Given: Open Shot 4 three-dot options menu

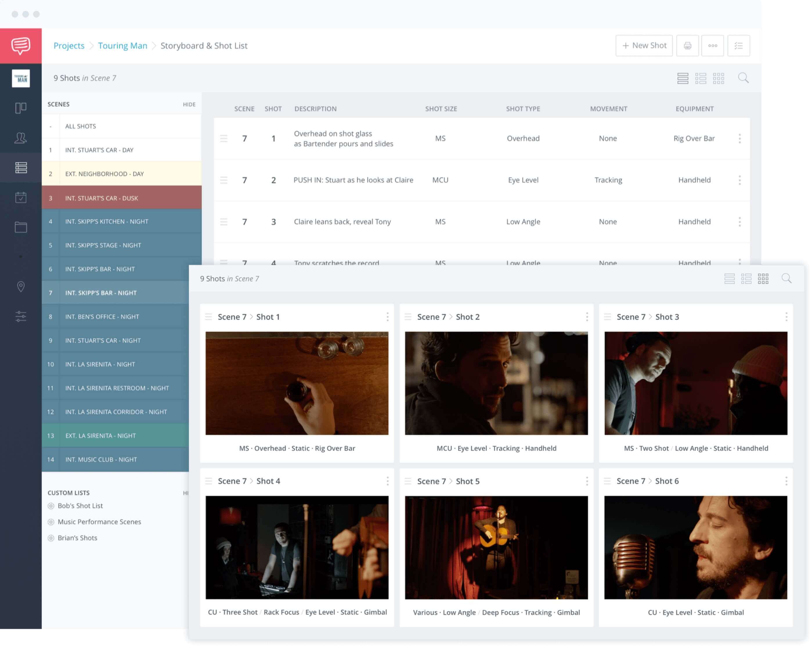Looking at the screenshot, I should [x=387, y=481].
